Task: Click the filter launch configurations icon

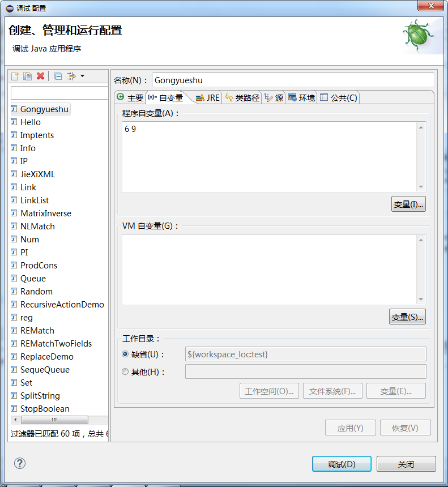Action: tap(71, 76)
